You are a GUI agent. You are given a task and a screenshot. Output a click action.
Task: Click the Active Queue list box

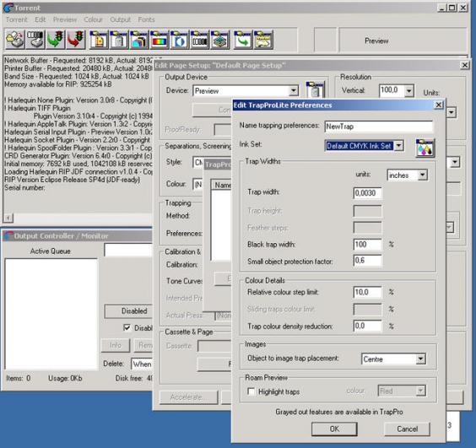[x=51, y=314]
